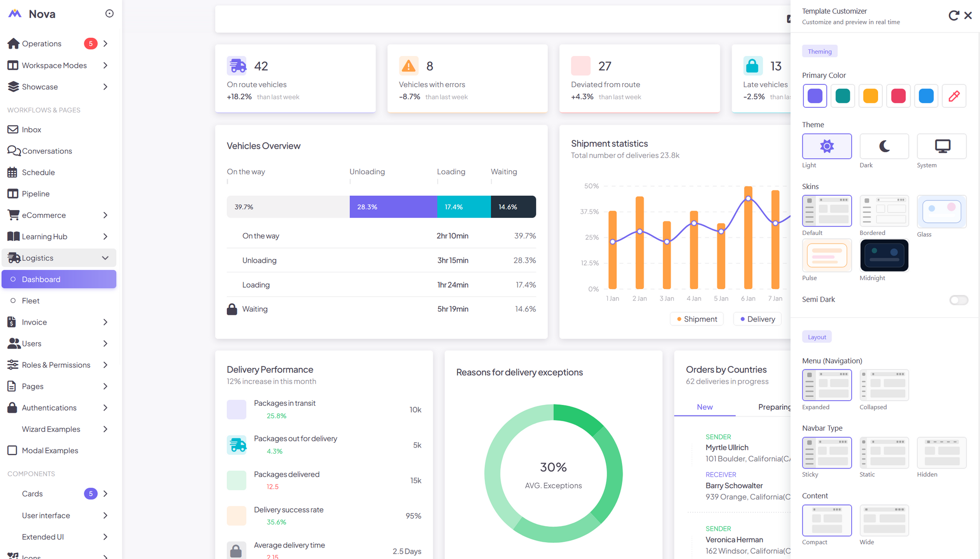Open custom color picker eyedropper swatch
The width and height of the screenshot is (980, 559).
click(x=954, y=96)
